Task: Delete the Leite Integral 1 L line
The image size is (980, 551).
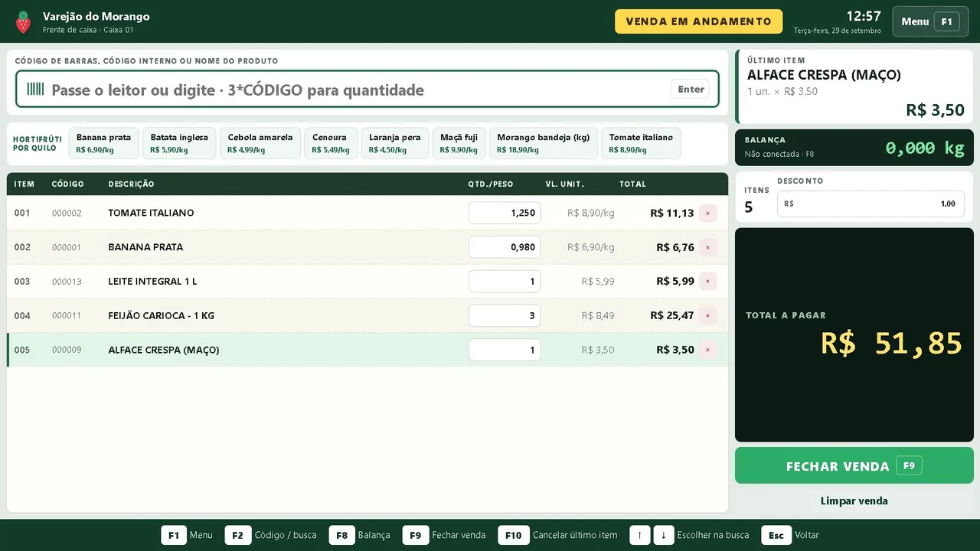Action: tap(707, 282)
